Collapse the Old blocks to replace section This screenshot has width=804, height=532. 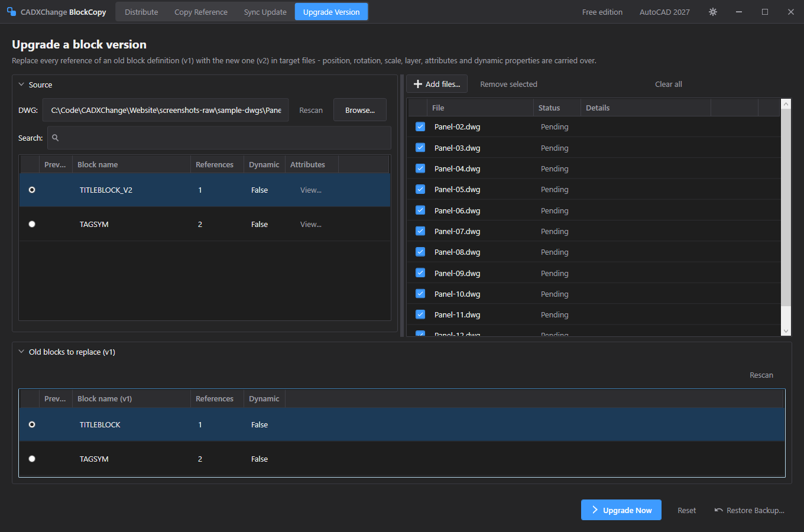(21, 352)
